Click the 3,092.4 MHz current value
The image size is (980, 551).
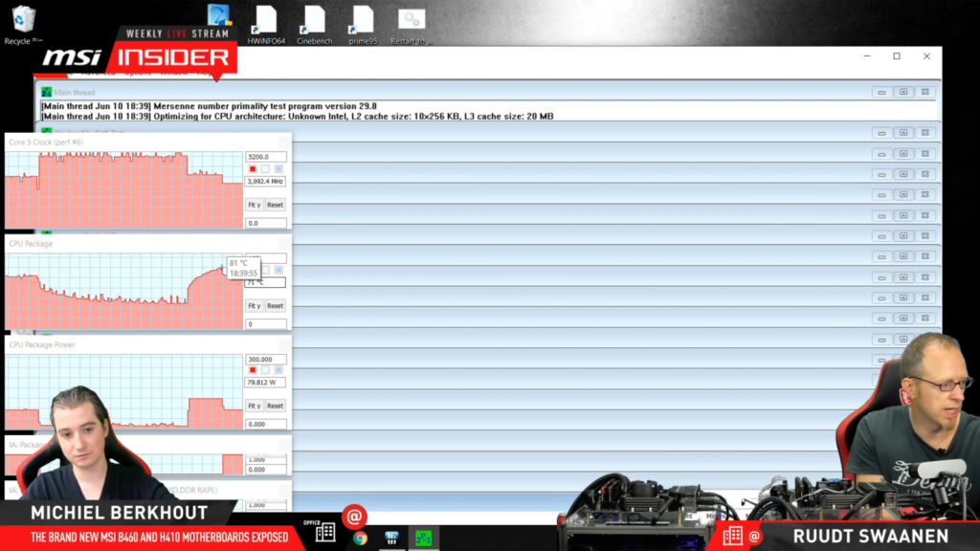click(266, 181)
